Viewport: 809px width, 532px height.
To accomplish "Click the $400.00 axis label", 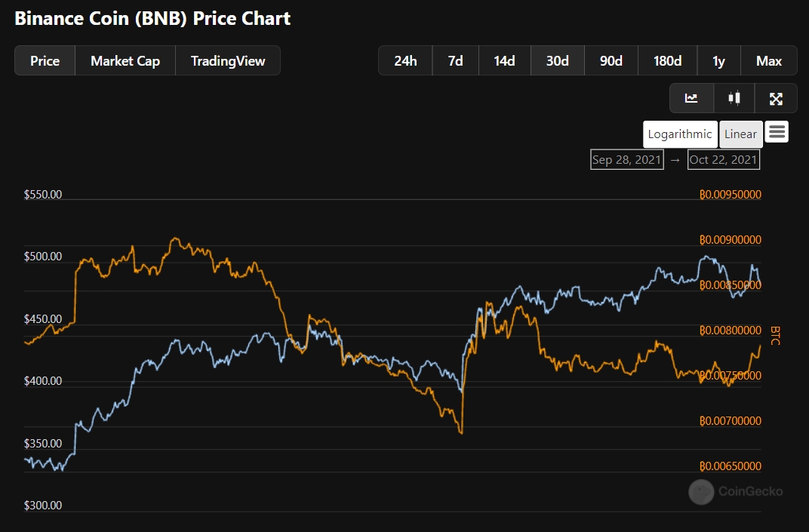I will click(43, 381).
